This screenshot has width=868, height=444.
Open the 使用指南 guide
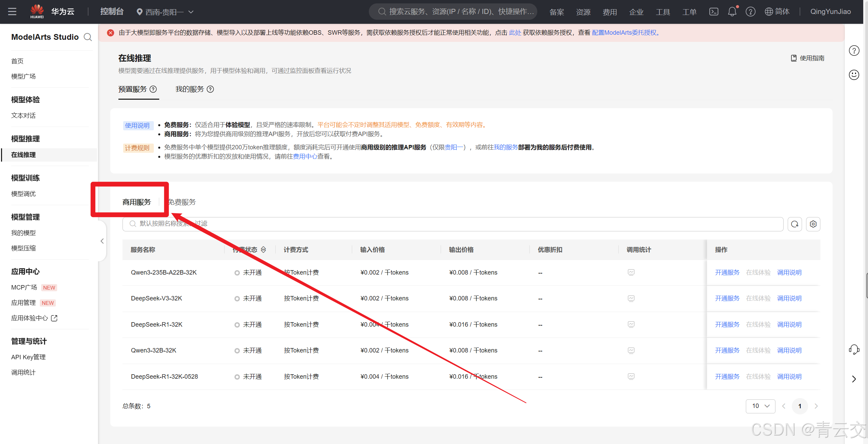(807, 58)
